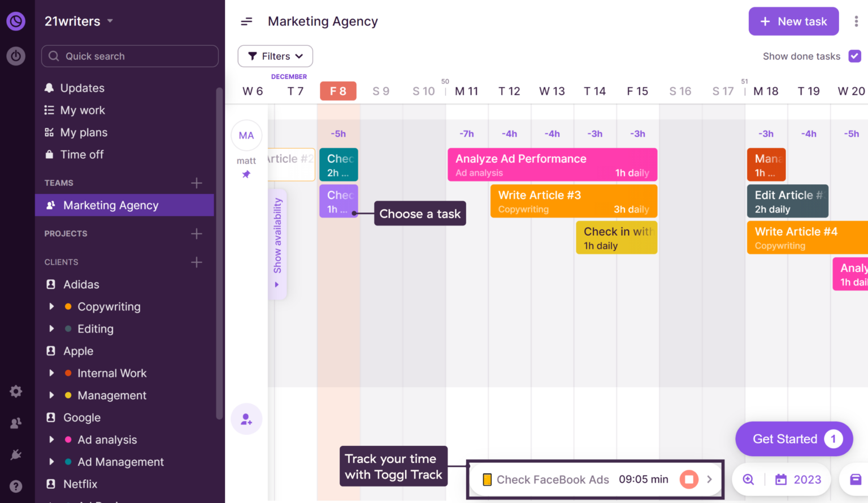868x503 pixels.
Task: Click the zoom magnifier icon bottom right
Action: (x=748, y=479)
